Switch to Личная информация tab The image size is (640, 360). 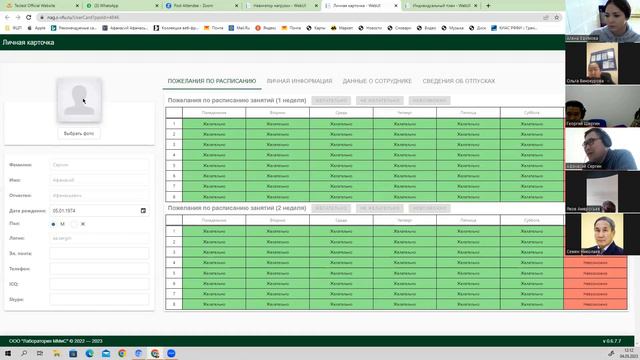tap(299, 81)
